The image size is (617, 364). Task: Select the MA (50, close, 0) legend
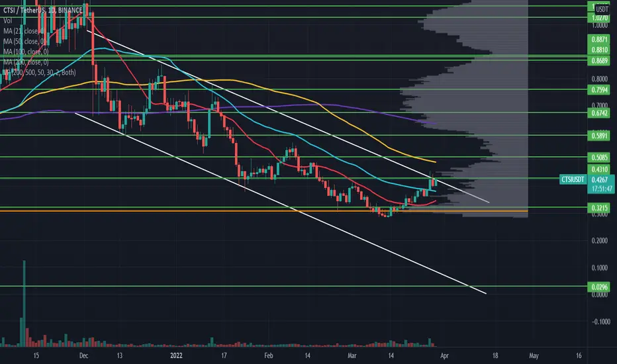24,41
